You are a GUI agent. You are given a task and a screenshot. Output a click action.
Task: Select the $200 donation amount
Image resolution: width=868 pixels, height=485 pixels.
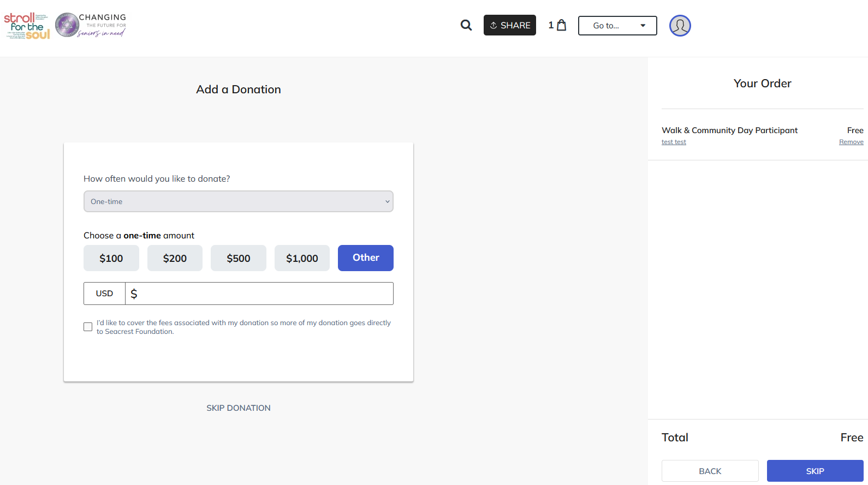tap(175, 258)
